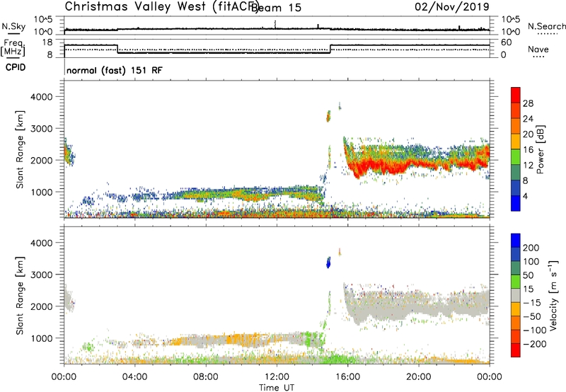Pick the red top segment of the power colorbar

tap(516, 95)
